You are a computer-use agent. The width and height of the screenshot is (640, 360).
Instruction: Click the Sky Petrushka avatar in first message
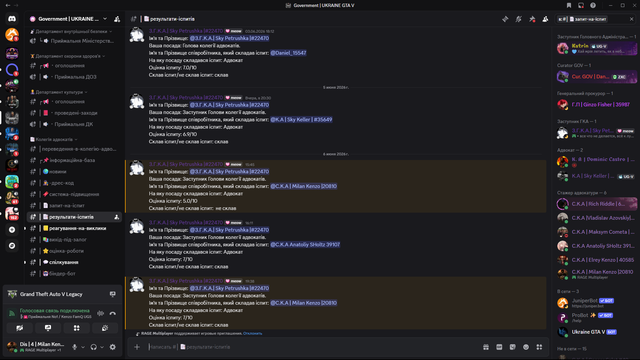coord(137,35)
